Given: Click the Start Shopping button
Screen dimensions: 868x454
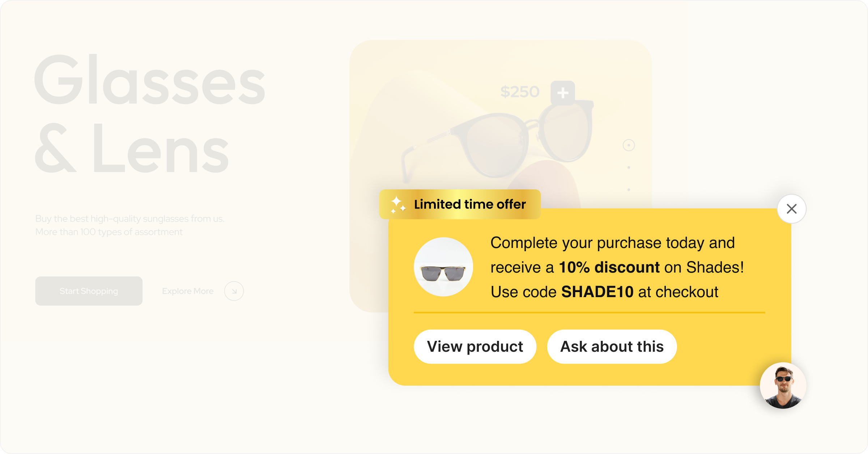Looking at the screenshot, I should [89, 291].
